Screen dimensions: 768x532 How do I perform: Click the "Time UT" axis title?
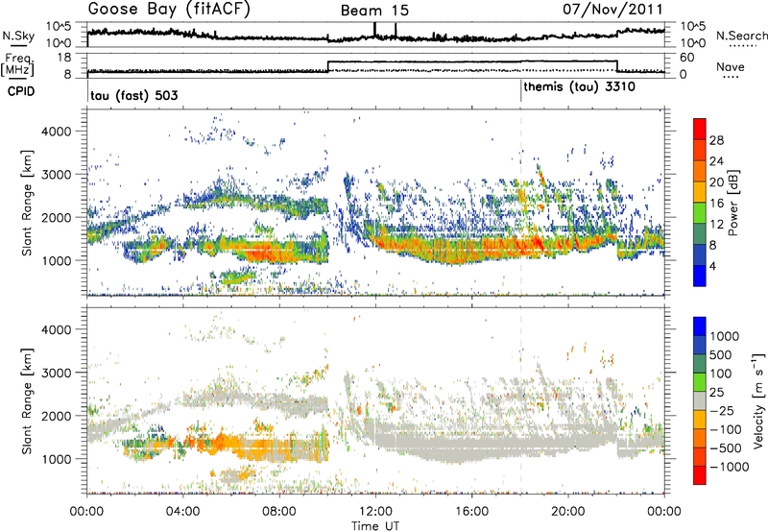tap(375, 525)
